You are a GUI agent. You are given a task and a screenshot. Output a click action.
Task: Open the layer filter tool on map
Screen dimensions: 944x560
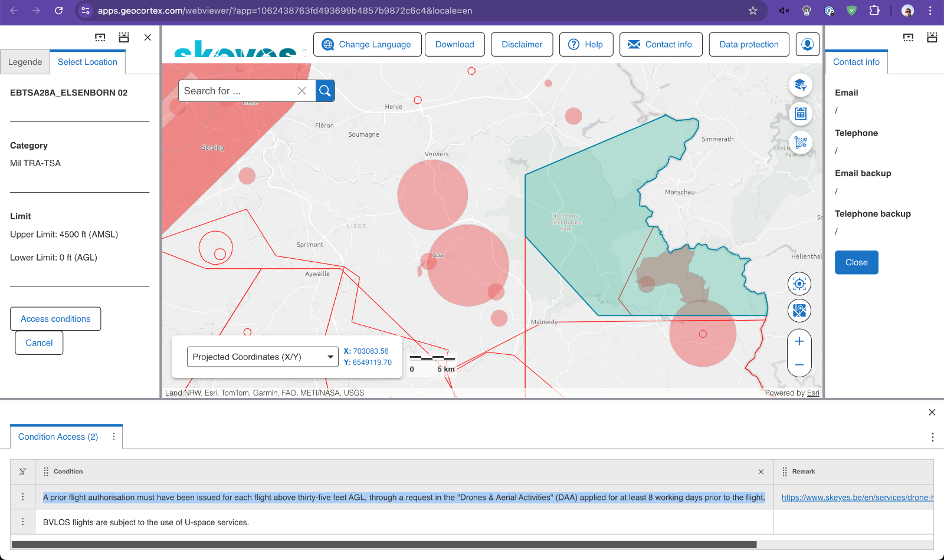800,85
